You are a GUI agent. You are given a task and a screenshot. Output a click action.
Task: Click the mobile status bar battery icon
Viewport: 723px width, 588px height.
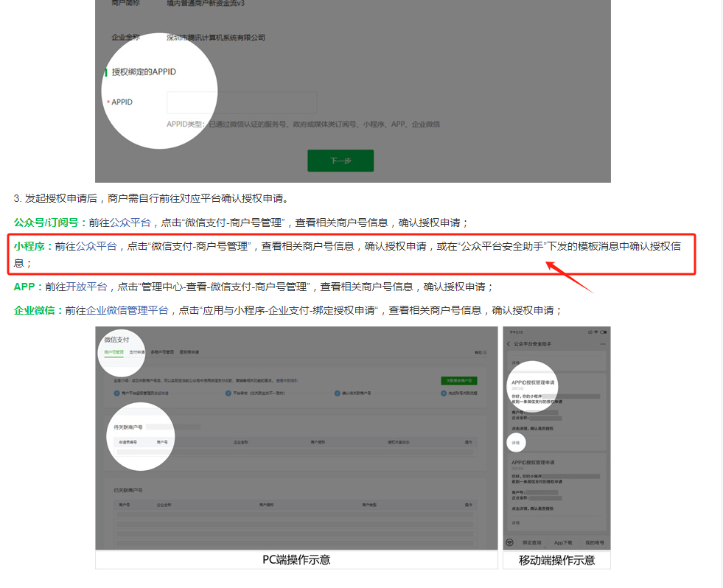tap(604, 332)
